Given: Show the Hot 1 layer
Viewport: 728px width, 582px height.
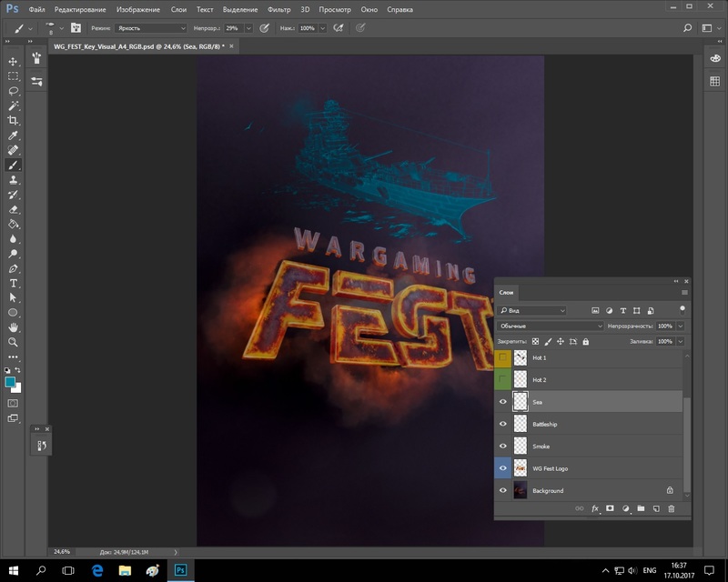Looking at the screenshot, I should point(503,357).
